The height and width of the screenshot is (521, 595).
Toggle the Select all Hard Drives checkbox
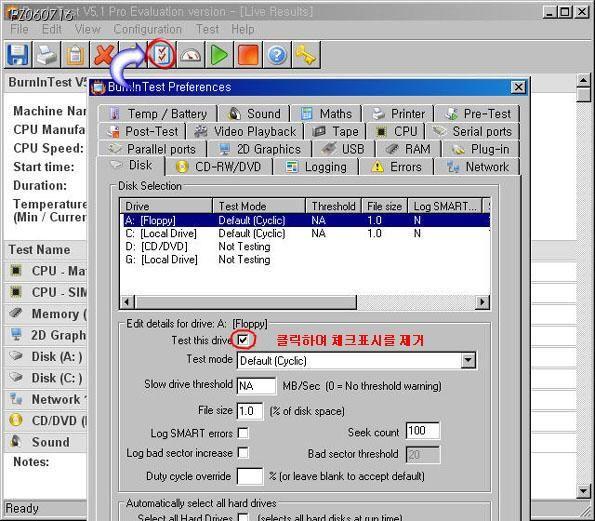point(243,517)
